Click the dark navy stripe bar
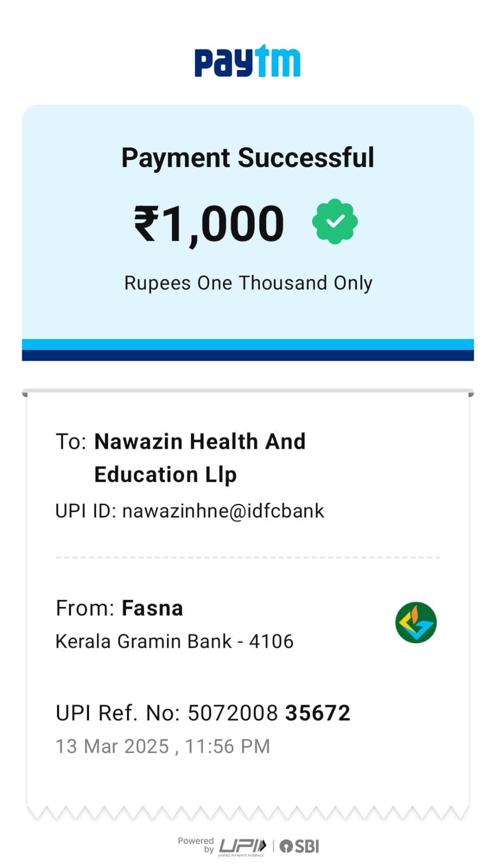Screen dimensions: 496x868 [x=247, y=355]
